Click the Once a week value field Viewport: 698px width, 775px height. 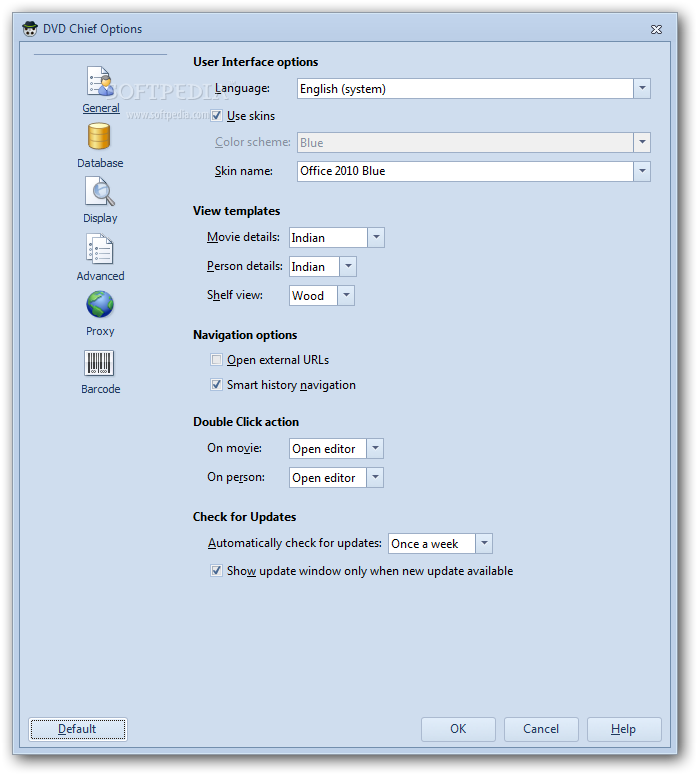pos(432,543)
